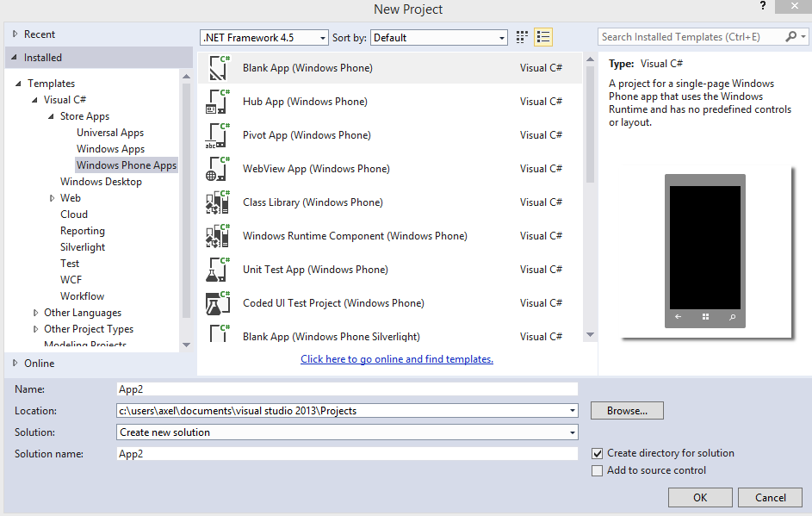Collapse the Templates tree node
Screen dimensions: 812x516
[18, 84]
